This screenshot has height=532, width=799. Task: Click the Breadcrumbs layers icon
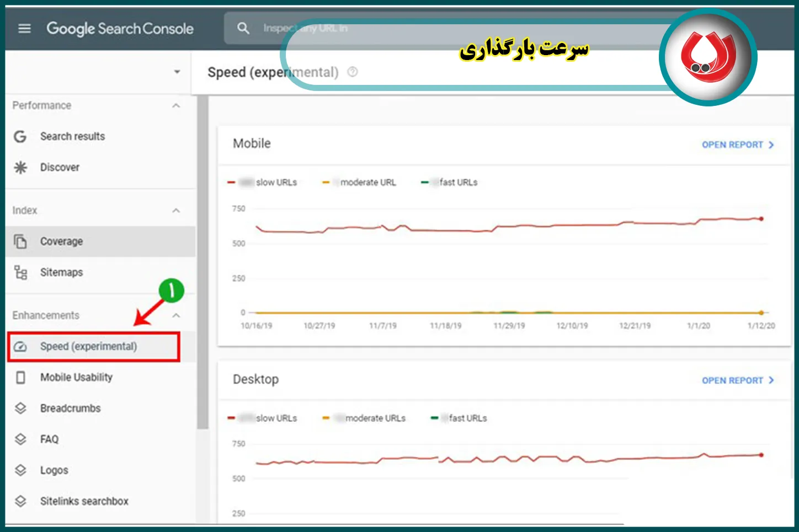tap(20, 409)
